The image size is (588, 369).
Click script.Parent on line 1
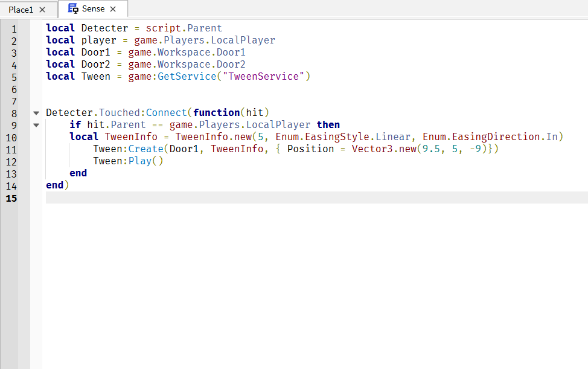[x=184, y=28]
